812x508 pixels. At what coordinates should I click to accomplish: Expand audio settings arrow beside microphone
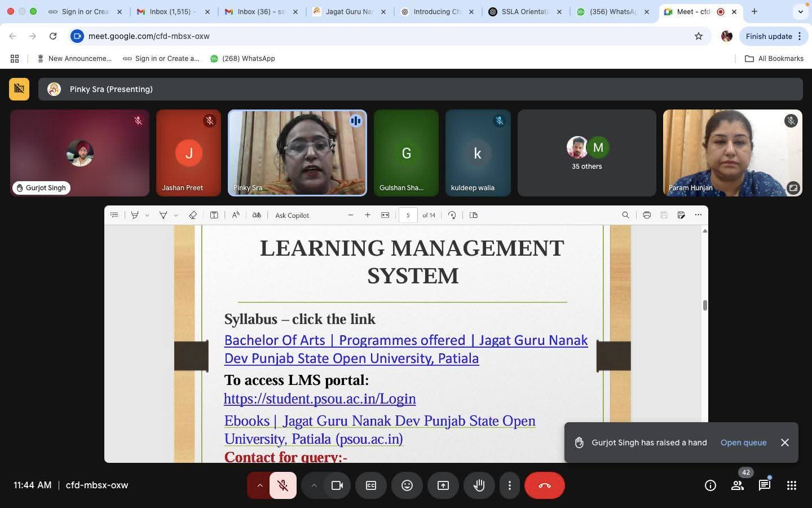pos(259,485)
